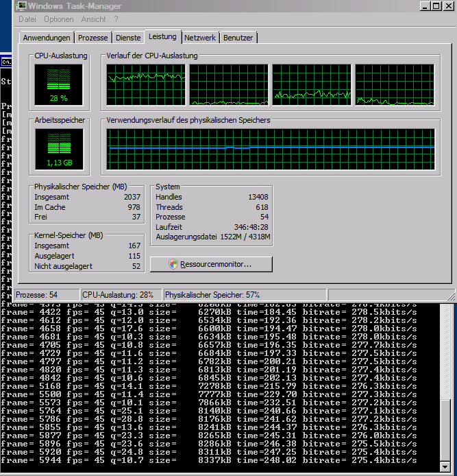This screenshot has height=476, width=457.
Task: Open the ? help menu
Action: coord(116,19)
